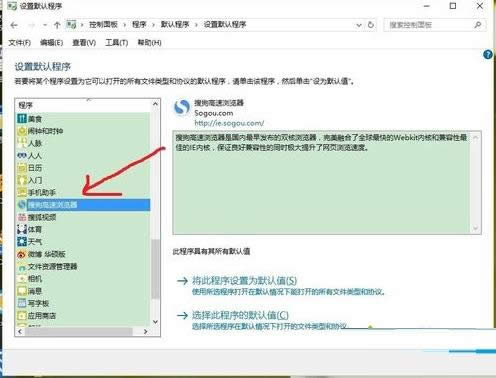Go up one level with up arrow
The image size is (496, 378).
57,25
